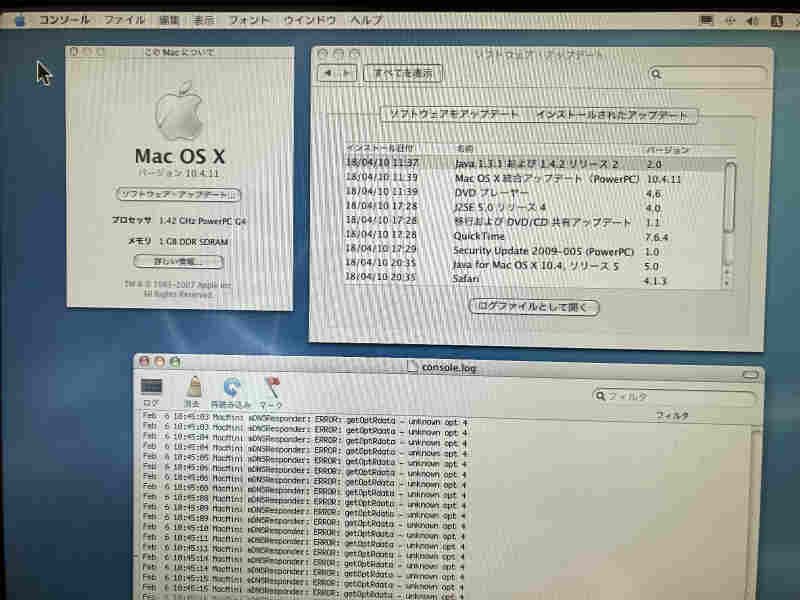
Task: Switch to インストールされたアップデート tab
Action: 612,116
